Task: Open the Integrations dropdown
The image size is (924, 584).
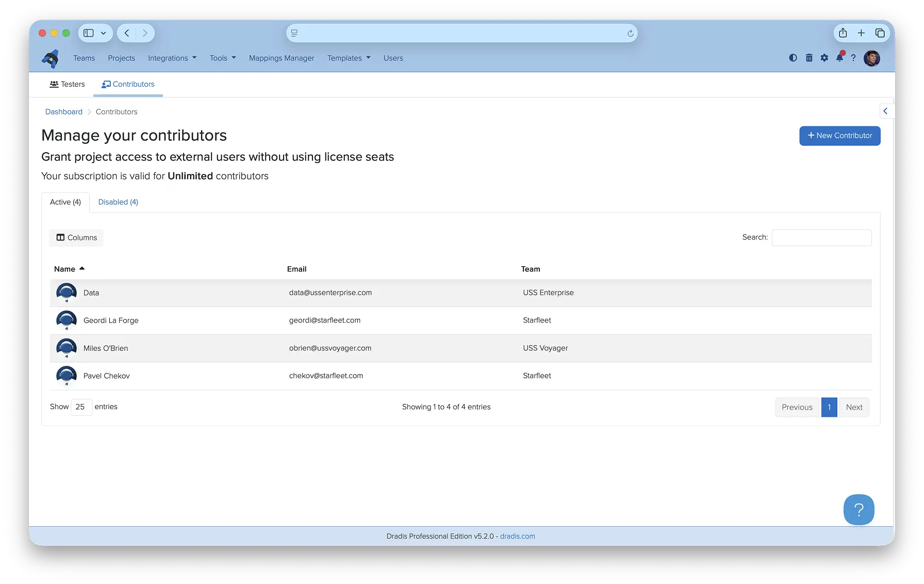Action: click(172, 58)
